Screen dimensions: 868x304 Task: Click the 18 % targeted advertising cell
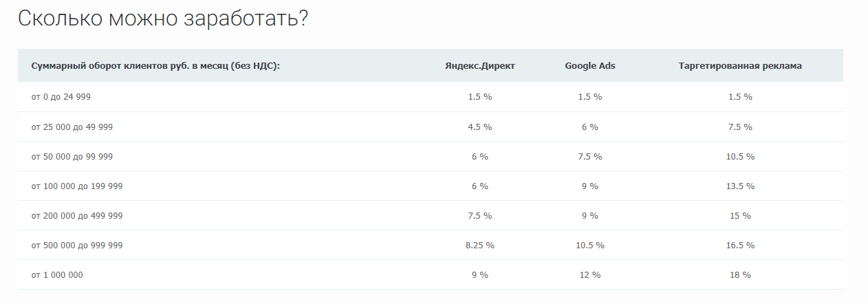(740, 275)
